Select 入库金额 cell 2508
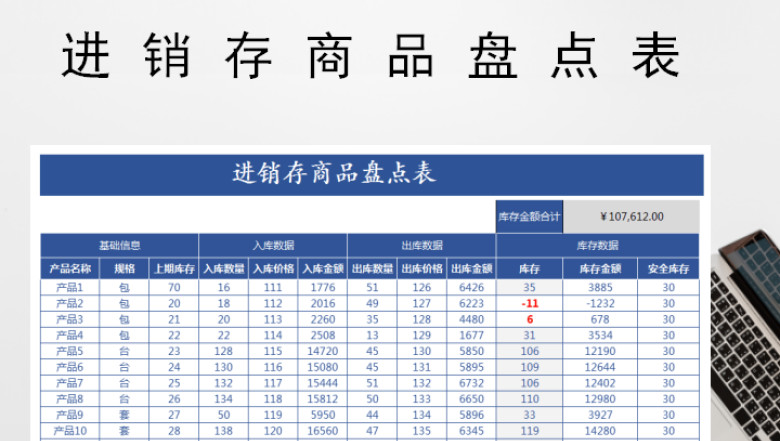The height and width of the screenshot is (441, 780). point(323,335)
